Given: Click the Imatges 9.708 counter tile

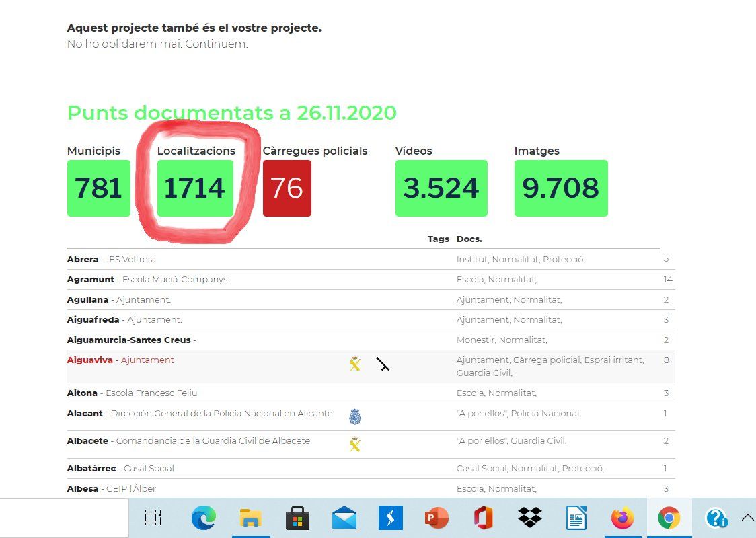Looking at the screenshot, I should pos(561,188).
